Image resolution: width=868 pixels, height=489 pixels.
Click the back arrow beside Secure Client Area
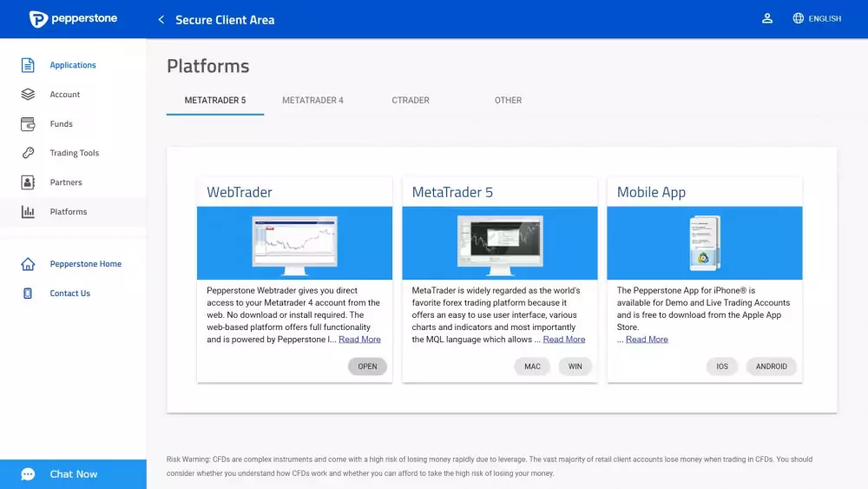point(161,20)
